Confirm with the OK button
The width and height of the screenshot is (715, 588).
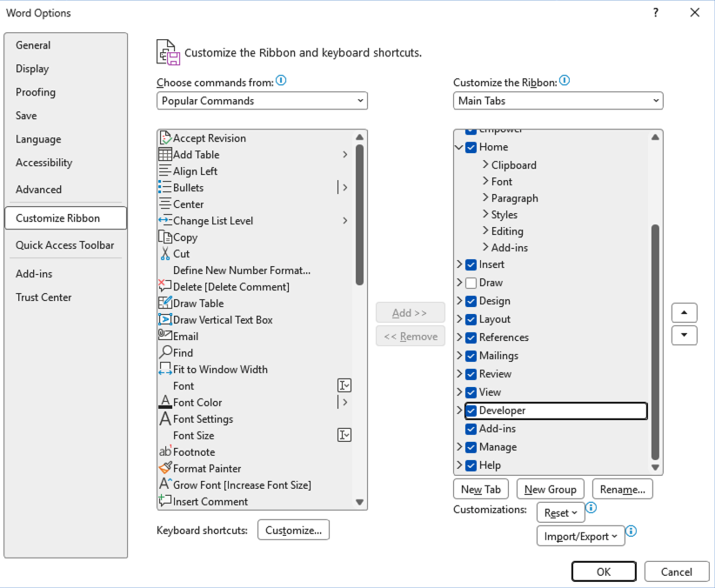point(604,571)
